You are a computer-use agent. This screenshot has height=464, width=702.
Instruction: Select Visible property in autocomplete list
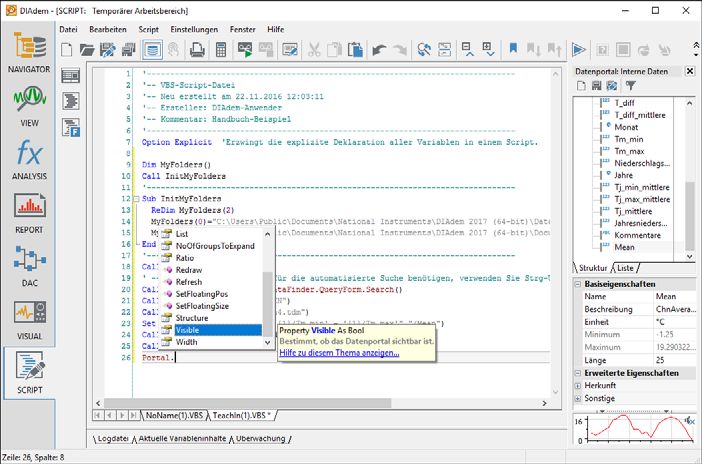(x=211, y=330)
